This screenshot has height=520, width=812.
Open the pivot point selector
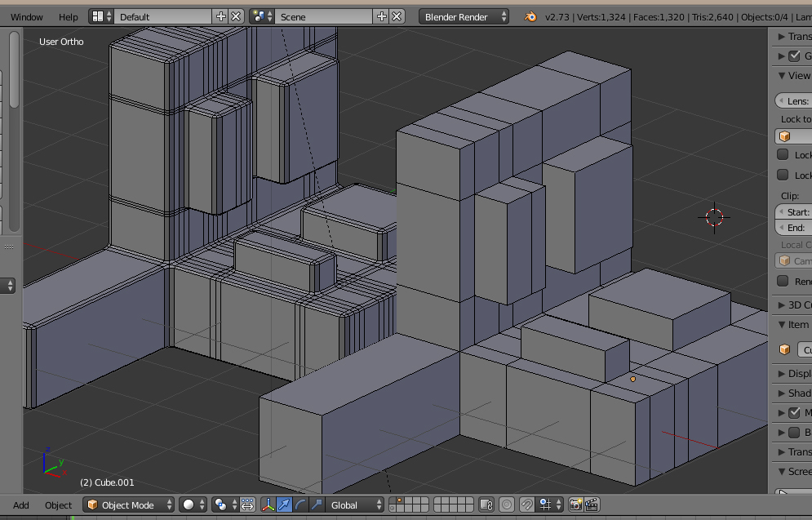pos(224,505)
